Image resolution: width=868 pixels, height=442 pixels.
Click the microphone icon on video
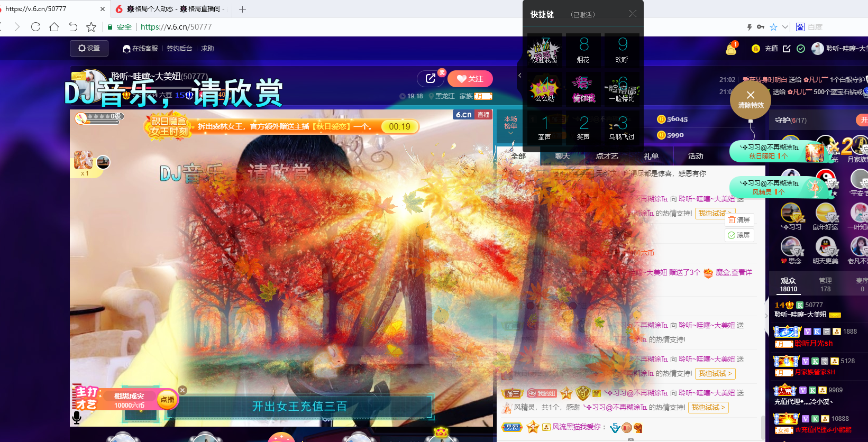coord(77,417)
